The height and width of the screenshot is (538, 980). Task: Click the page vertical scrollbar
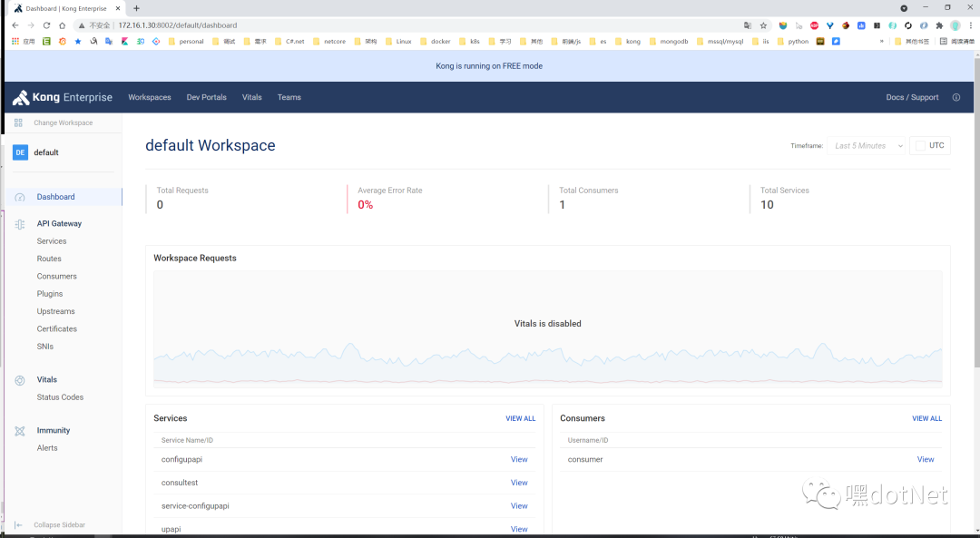tap(976, 212)
